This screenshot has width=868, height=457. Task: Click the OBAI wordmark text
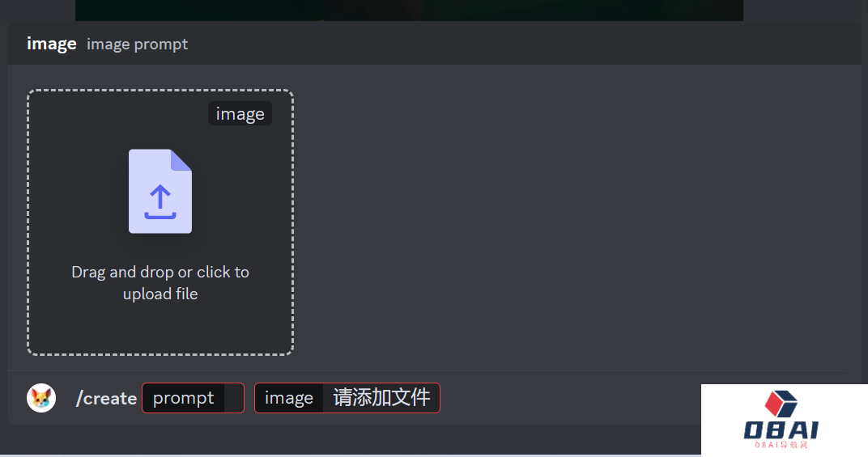(781, 429)
